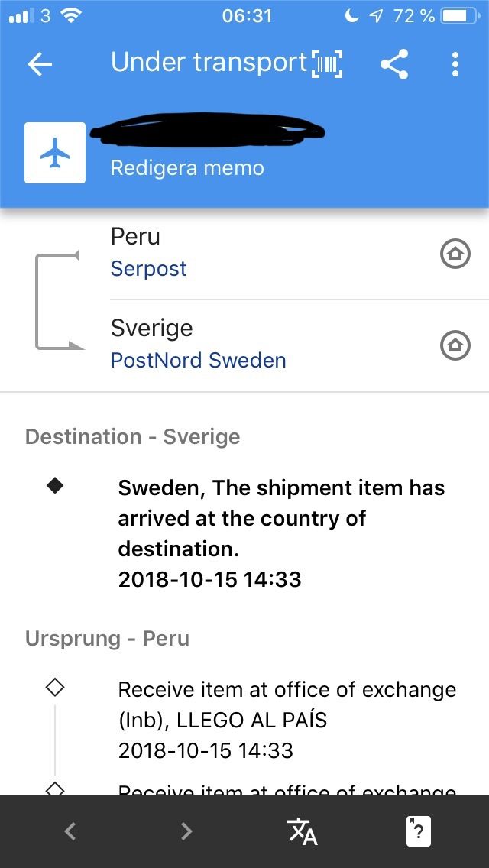This screenshot has width=489, height=868.
Task: Open the help question-mark icon
Action: 418,831
